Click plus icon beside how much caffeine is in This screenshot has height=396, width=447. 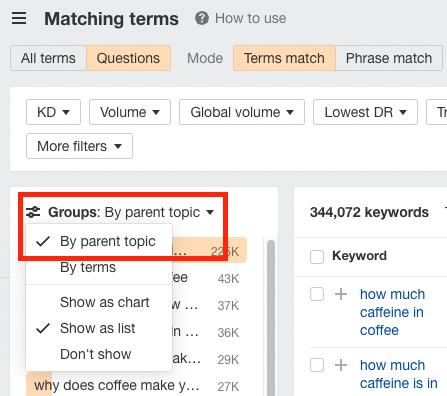pyautogui.click(x=341, y=365)
